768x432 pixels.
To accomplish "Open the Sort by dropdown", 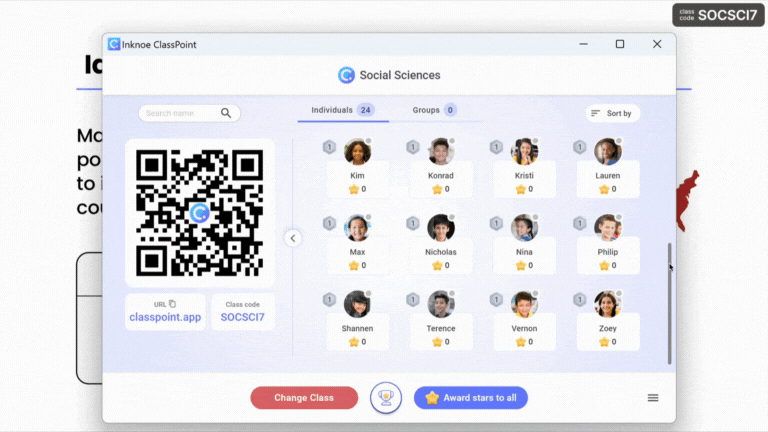I will point(612,113).
